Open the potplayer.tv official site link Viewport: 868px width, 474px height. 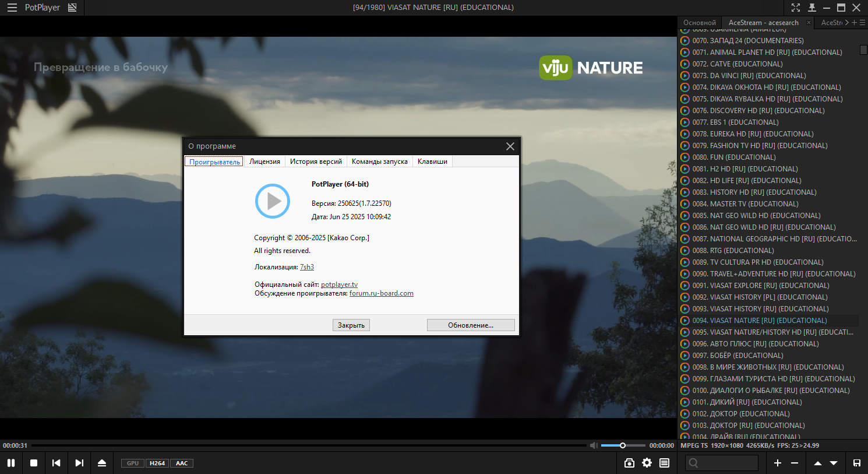[339, 285]
